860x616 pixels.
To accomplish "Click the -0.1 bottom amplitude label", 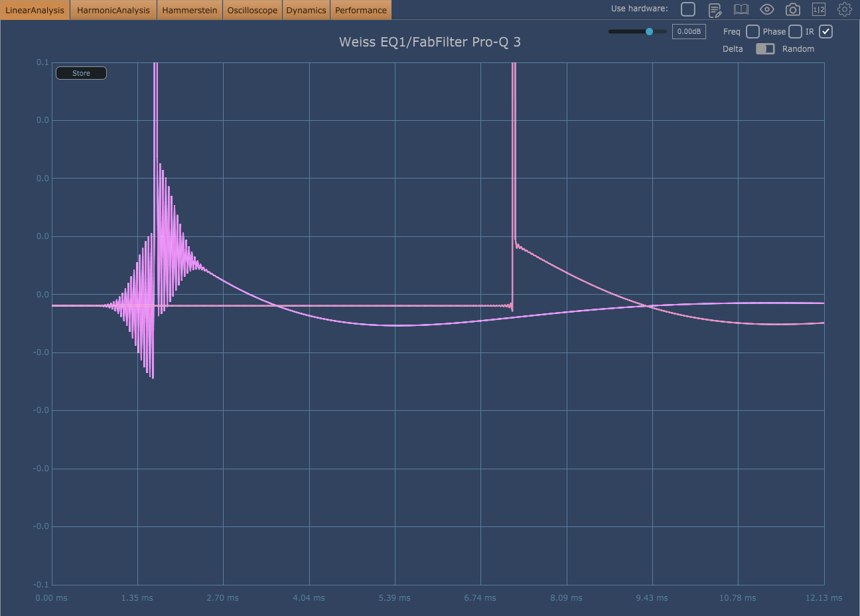I will [41, 584].
